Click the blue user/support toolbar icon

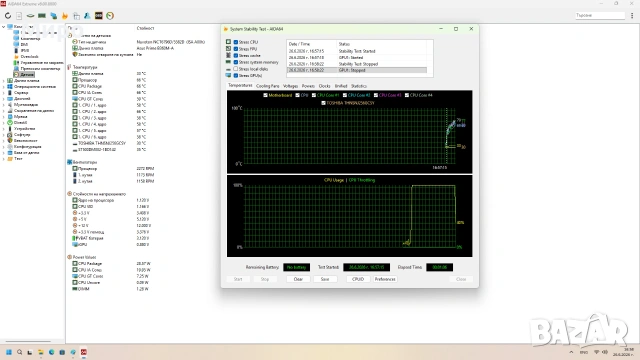(x=87, y=16)
